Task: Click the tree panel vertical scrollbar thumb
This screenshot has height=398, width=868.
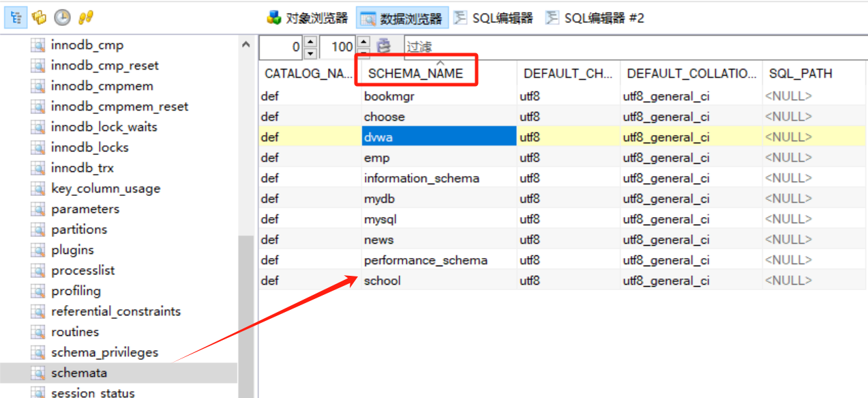Action: [246, 317]
